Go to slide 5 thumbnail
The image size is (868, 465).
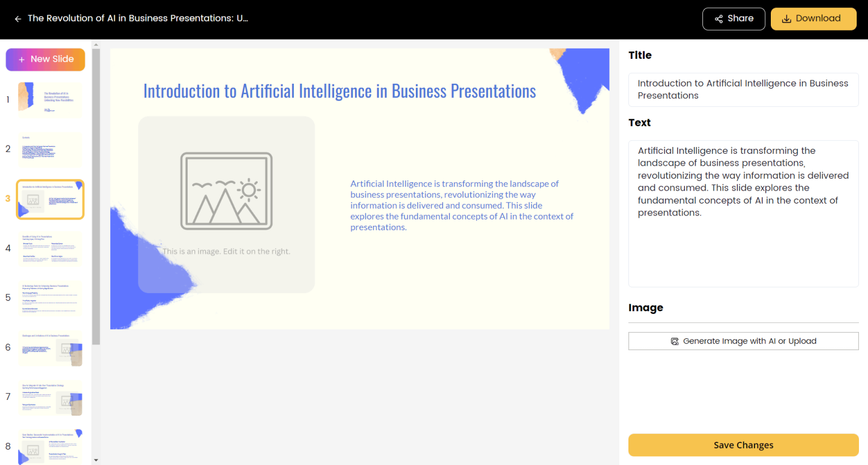click(50, 298)
